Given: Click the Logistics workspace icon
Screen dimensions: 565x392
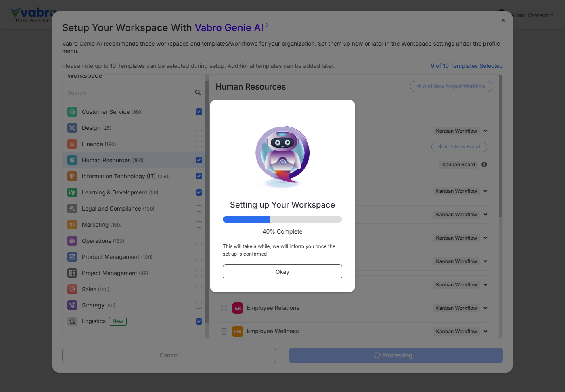Looking at the screenshot, I should coord(72,321).
